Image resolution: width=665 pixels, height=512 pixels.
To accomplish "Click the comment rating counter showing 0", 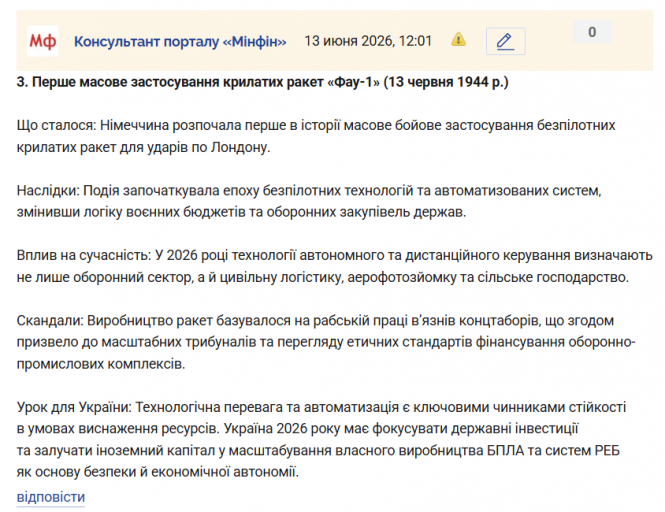I will [592, 32].
